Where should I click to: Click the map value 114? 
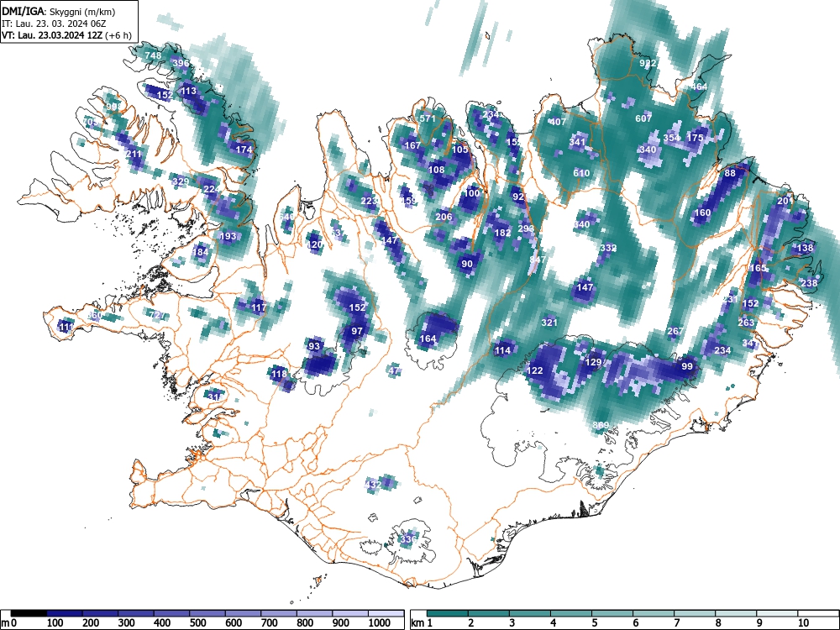click(502, 350)
